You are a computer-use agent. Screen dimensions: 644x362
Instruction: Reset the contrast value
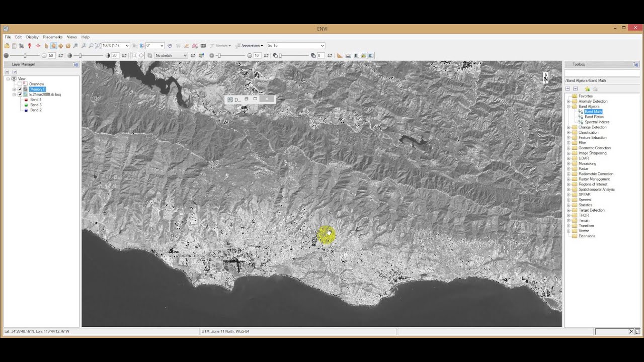[x=124, y=55]
